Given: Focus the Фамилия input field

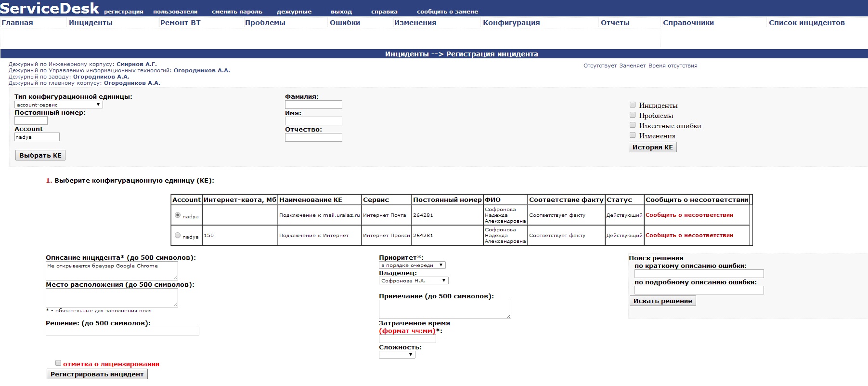Looking at the screenshot, I should [313, 105].
